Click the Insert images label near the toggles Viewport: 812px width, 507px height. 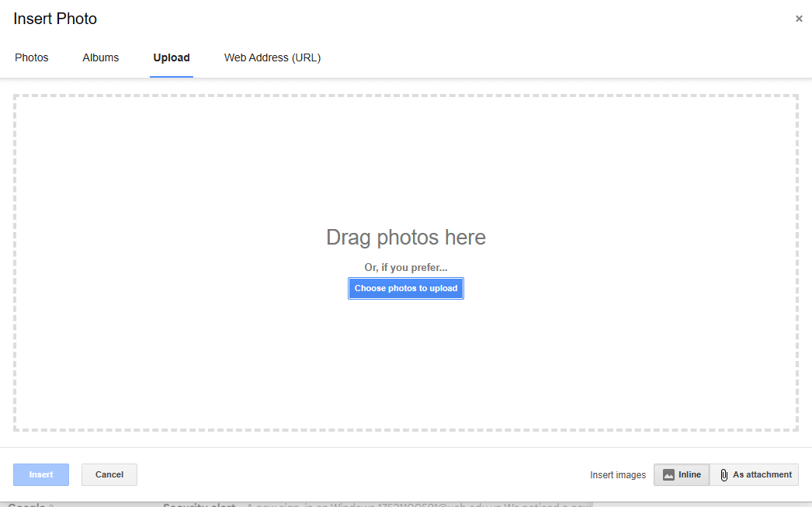[x=617, y=474]
